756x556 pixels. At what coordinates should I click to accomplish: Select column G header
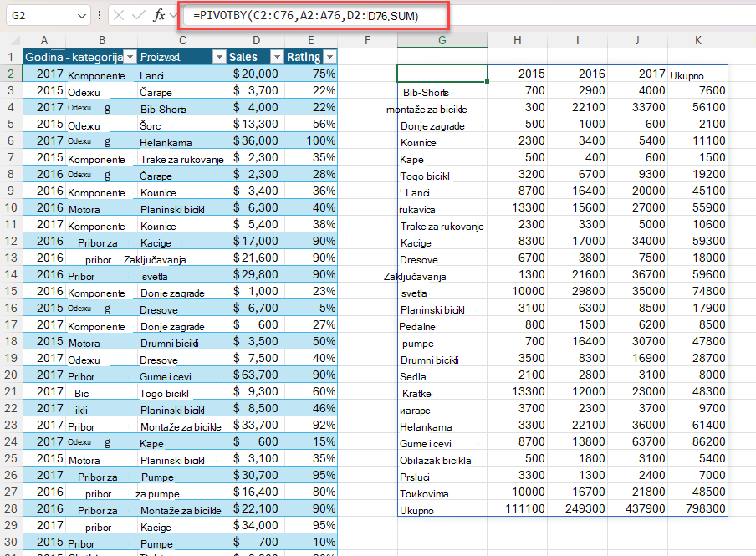442,40
